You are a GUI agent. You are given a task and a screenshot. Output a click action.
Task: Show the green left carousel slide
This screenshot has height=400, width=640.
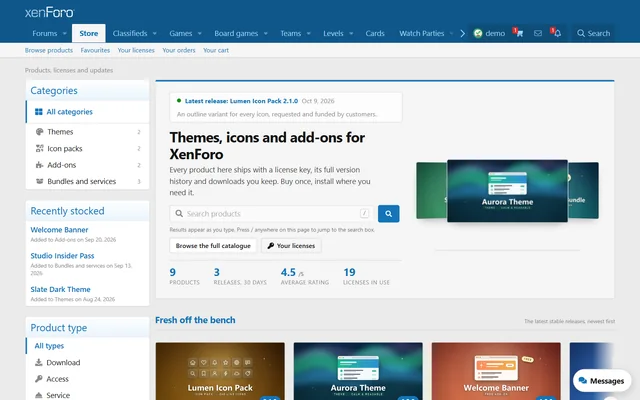pos(431,191)
